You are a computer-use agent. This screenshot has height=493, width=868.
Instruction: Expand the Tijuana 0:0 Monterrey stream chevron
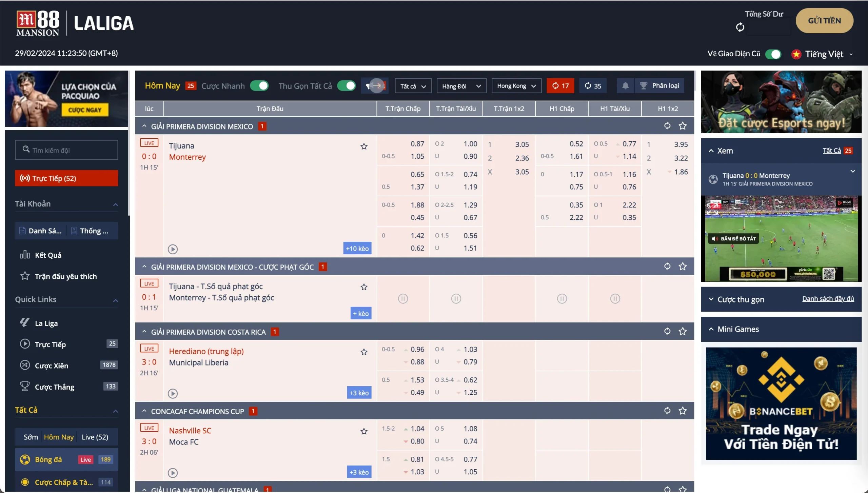[853, 171]
